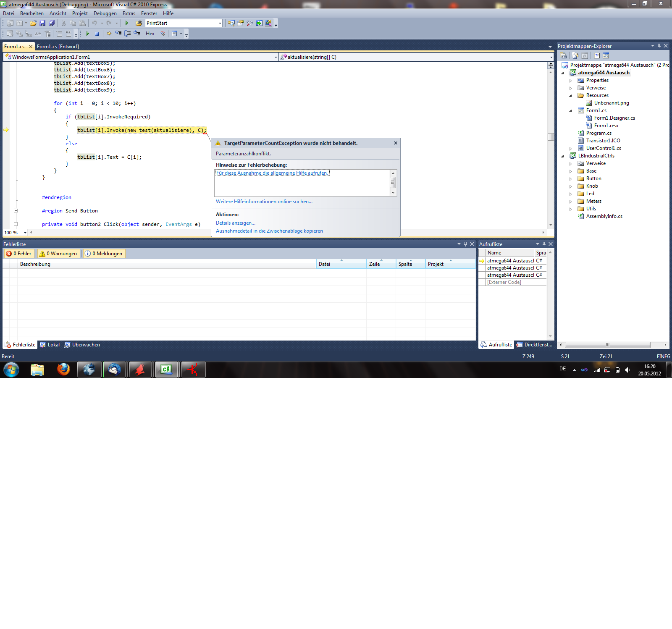Open Solution Explorer toolbar icon
This screenshot has width=672, height=629.
coord(231,23)
